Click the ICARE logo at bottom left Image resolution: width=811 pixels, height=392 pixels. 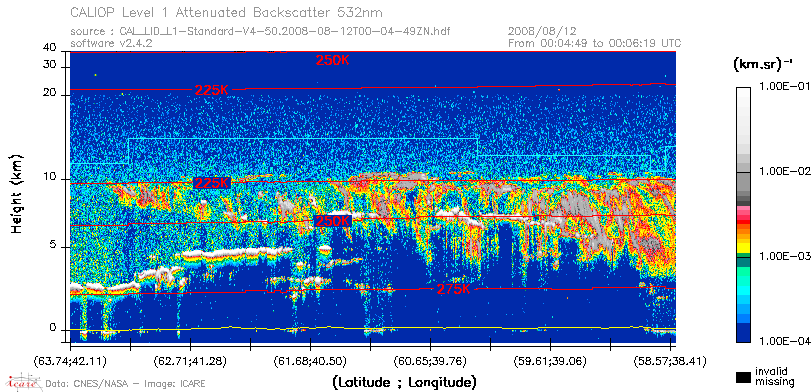[x=24, y=382]
